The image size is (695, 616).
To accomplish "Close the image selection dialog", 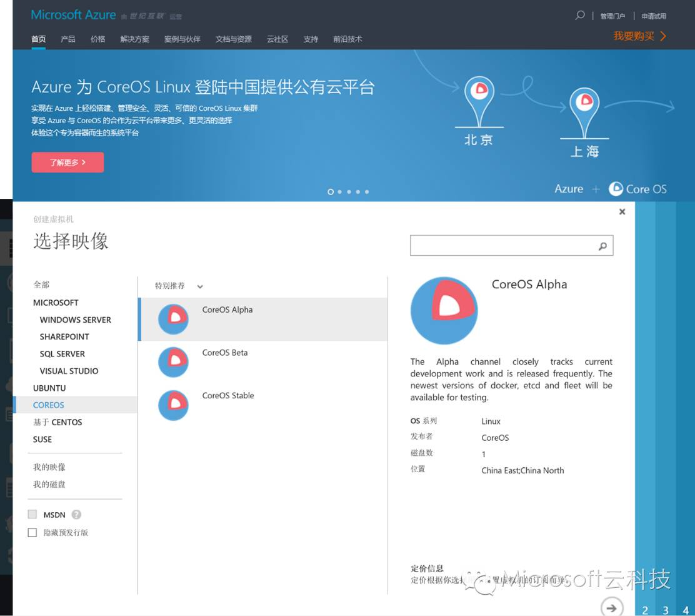I will (622, 211).
